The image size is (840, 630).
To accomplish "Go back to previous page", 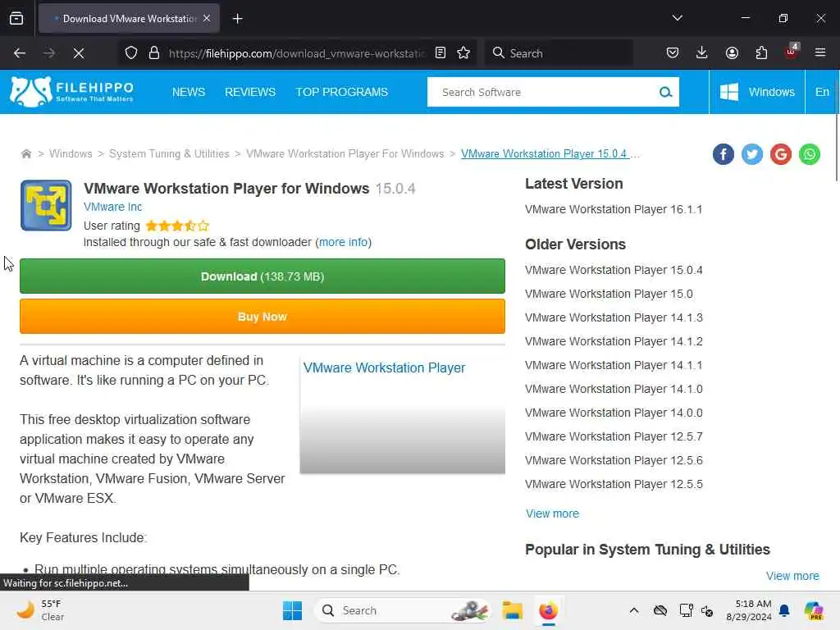I will (20, 53).
